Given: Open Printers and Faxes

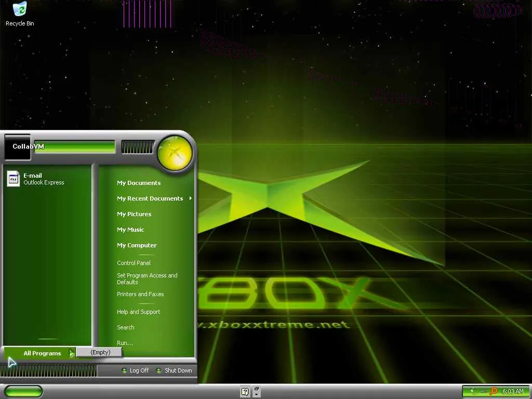Looking at the screenshot, I should [x=140, y=294].
